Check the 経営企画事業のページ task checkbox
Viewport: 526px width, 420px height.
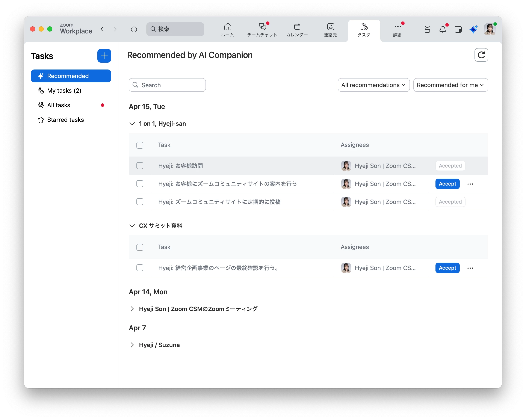pyautogui.click(x=140, y=268)
